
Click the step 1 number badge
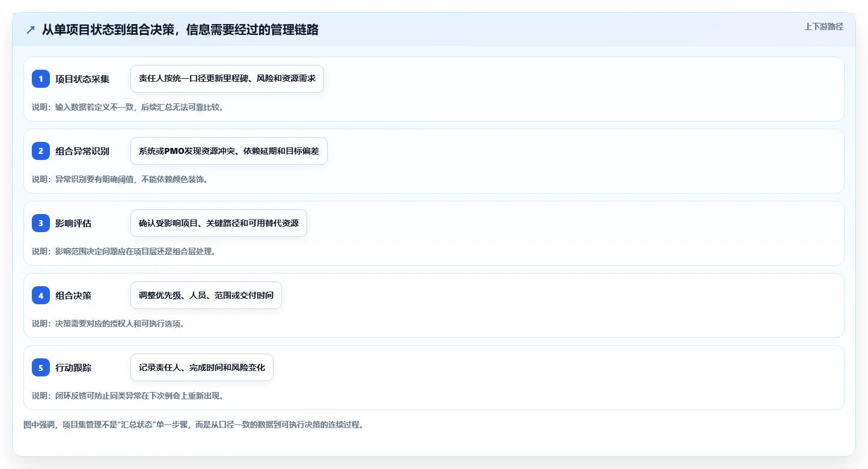[41, 79]
